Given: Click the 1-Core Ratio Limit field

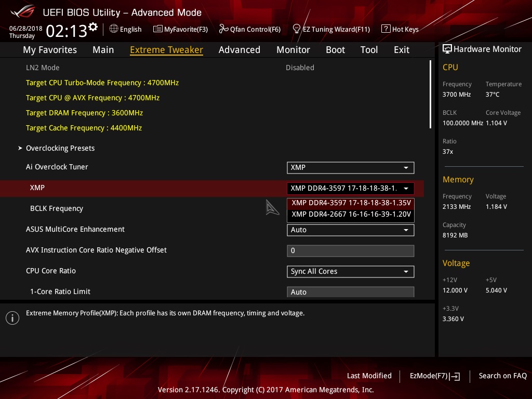Looking at the screenshot, I should [351, 292].
